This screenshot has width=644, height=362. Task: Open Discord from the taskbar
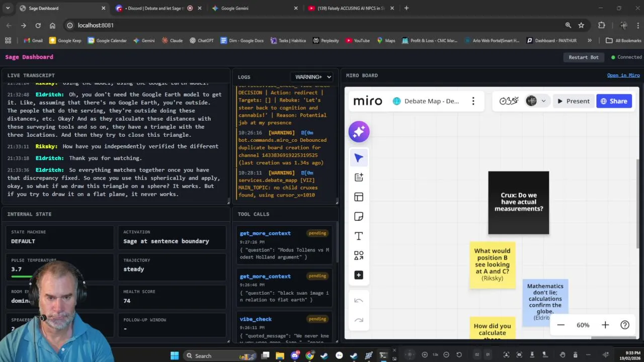tap(295, 355)
